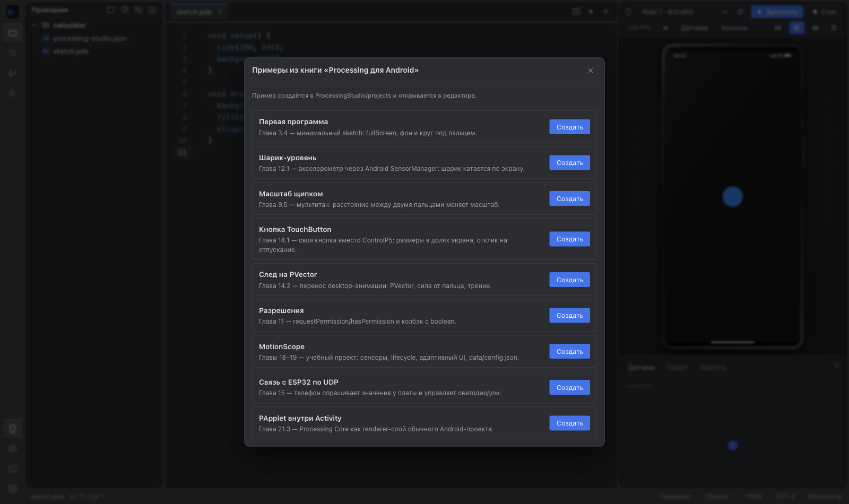Create the 'MotionScope' example

(569, 351)
